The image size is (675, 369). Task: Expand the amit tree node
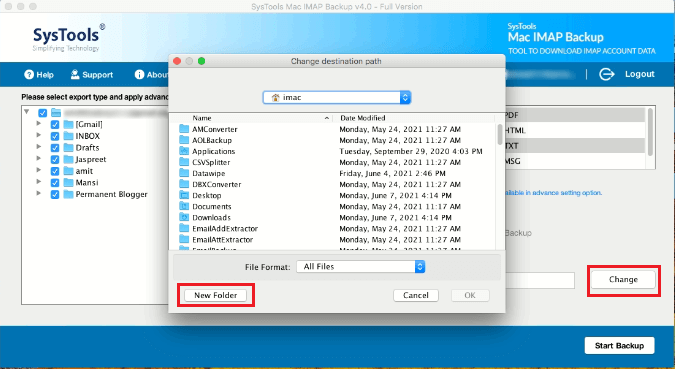(39, 170)
